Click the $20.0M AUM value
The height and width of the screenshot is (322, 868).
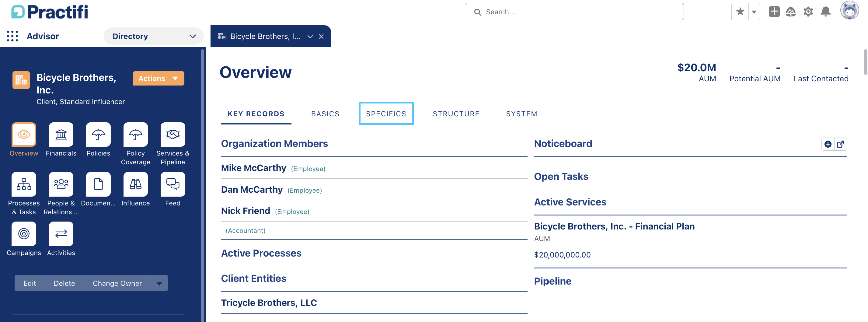pos(696,68)
